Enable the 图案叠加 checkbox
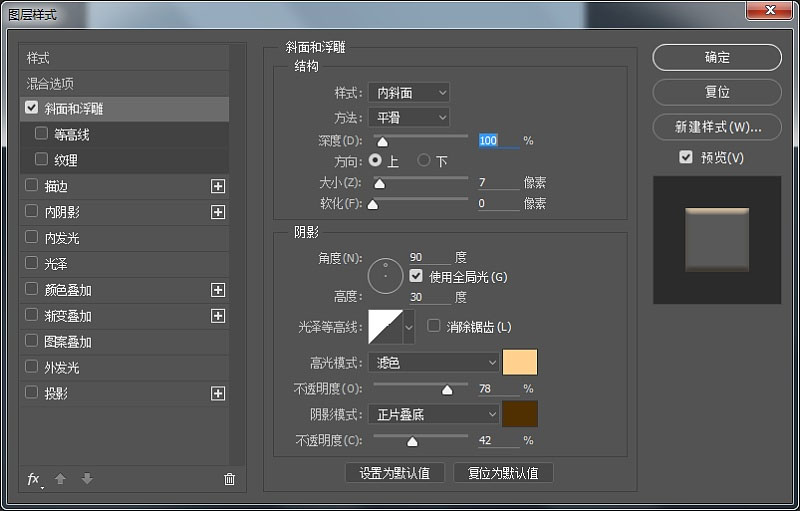 32,341
